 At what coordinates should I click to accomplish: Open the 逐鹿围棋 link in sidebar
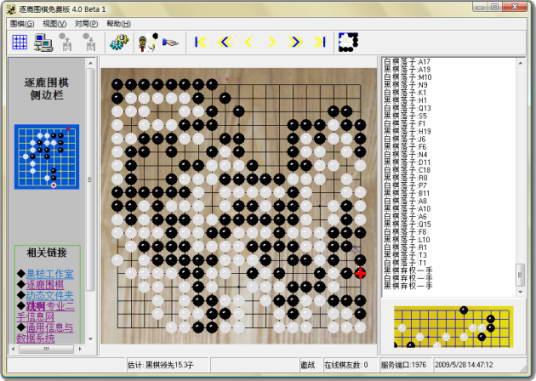[x=45, y=285]
